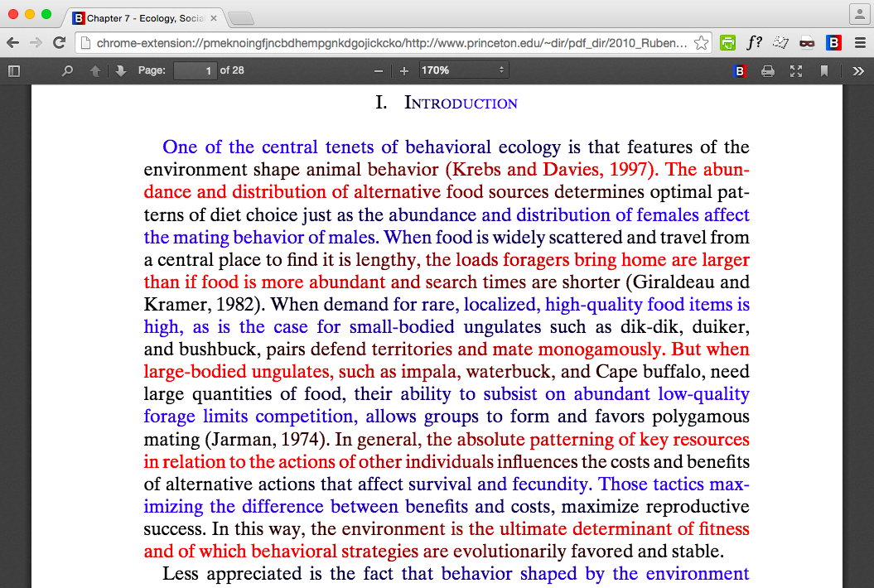The height and width of the screenshot is (588, 874).
Task: Open the B extension in Chrome toolbar
Action: click(834, 43)
